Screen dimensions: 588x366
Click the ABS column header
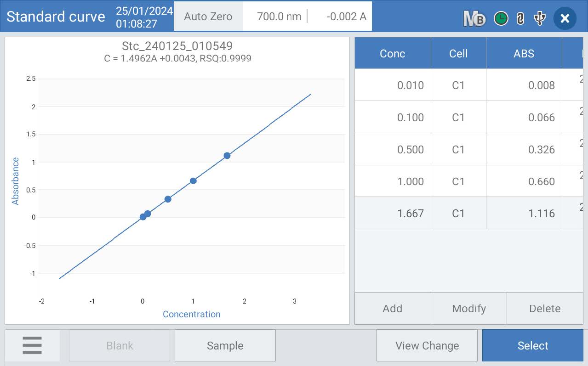[x=524, y=53]
